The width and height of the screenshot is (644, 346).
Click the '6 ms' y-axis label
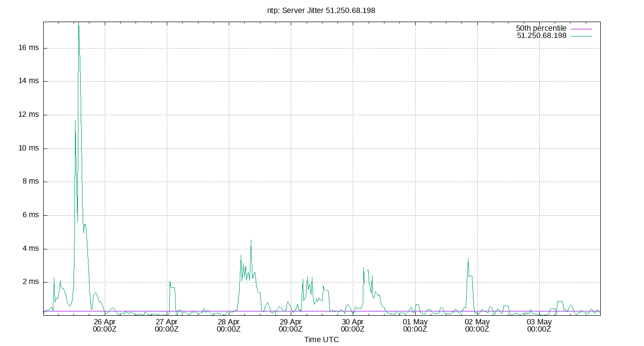pyautogui.click(x=30, y=215)
